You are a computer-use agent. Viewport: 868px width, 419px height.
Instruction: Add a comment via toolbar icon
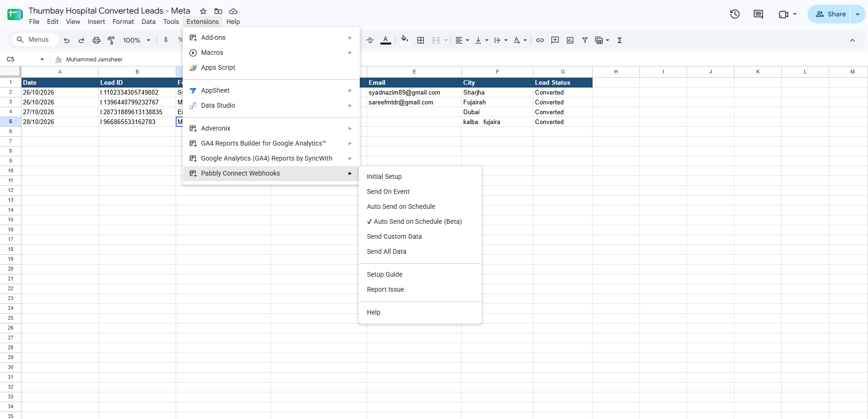point(555,40)
